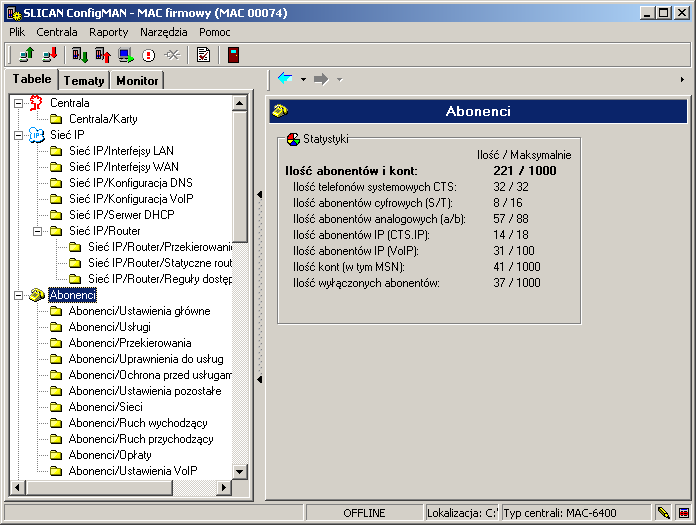Viewport: 696px width, 525px height.
Task: Click the OFFLINE status bar entry
Action: (364, 513)
